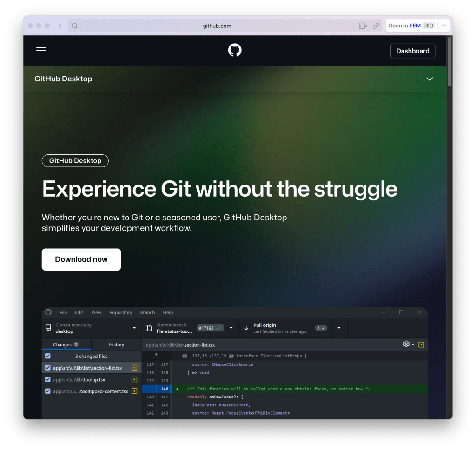The width and height of the screenshot is (476, 450).
Task: Click the diff settings gear icon
Action: tap(406, 344)
